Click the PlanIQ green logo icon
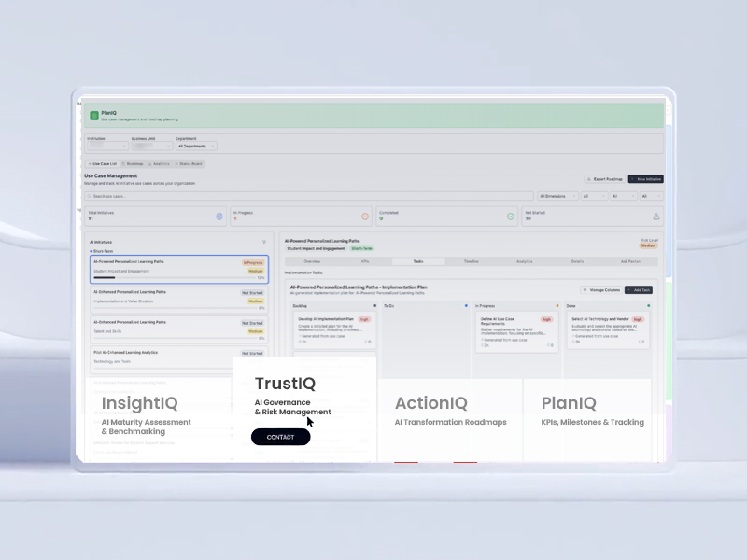747x560 pixels. [94, 116]
